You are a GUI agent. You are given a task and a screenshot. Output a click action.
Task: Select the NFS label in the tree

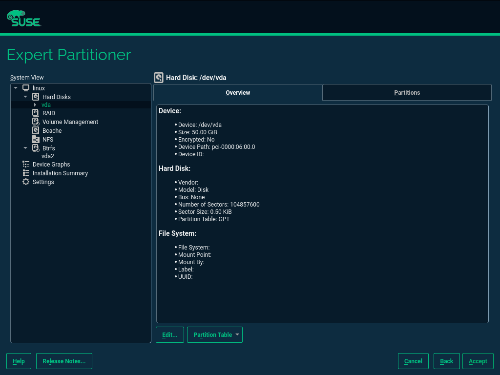(x=48, y=139)
